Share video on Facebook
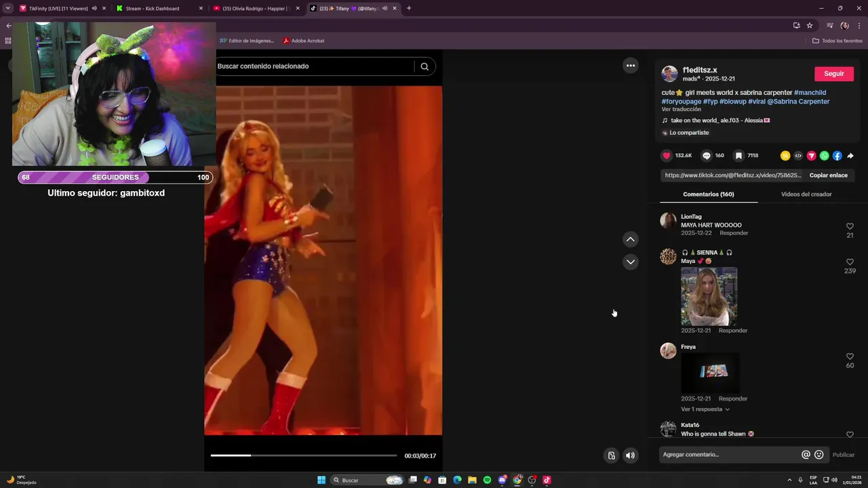The width and height of the screenshot is (868, 488). (837, 156)
